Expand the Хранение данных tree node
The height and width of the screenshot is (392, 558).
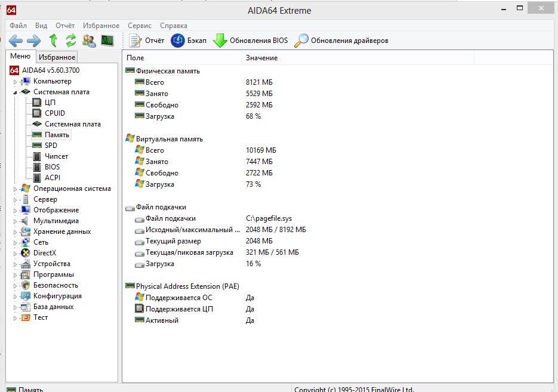click(x=15, y=232)
